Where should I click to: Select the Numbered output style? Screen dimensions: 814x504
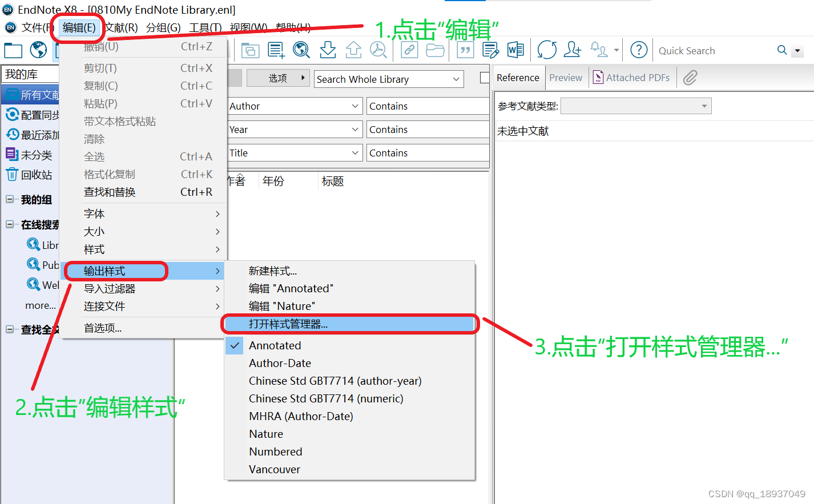click(349, 452)
